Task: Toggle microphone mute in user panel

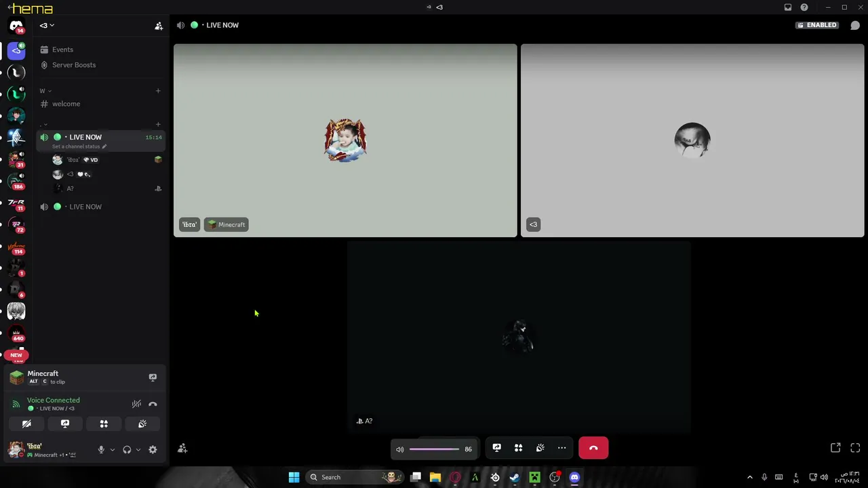Action: tap(101, 450)
